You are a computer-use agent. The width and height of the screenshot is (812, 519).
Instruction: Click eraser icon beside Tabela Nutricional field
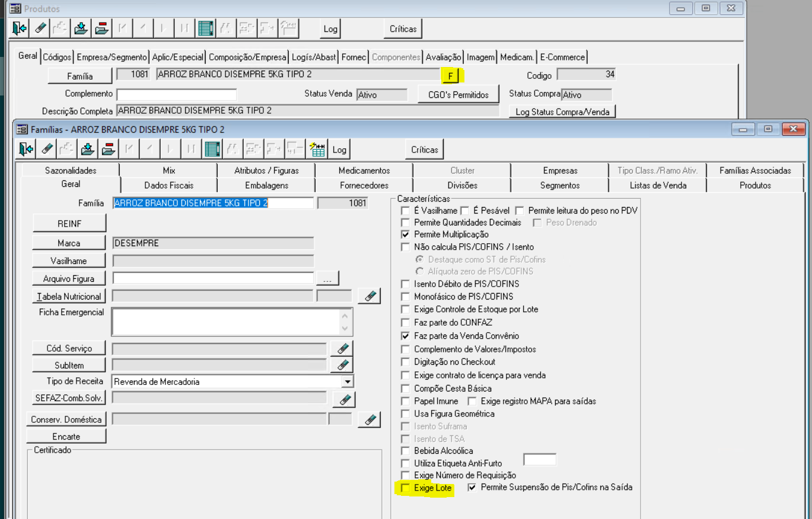[370, 295]
